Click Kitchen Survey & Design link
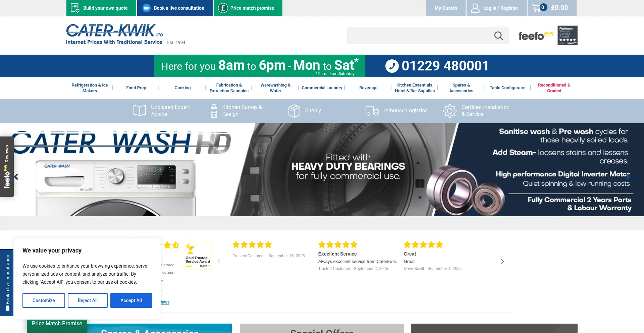Image resolution: width=644 pixels, height=333 pixels. 242,111
